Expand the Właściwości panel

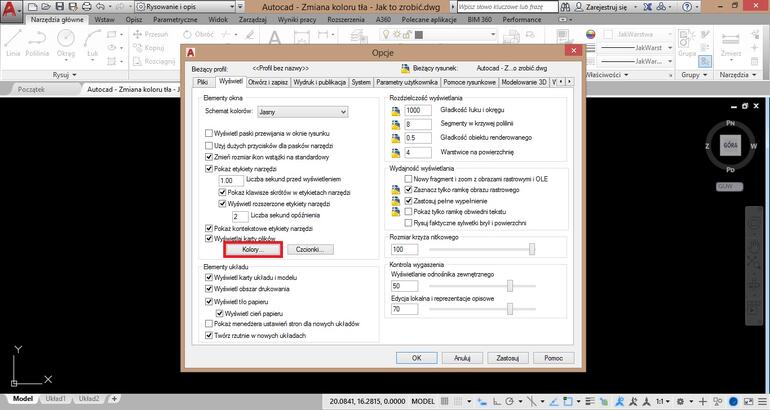click(x=607, y=75)
